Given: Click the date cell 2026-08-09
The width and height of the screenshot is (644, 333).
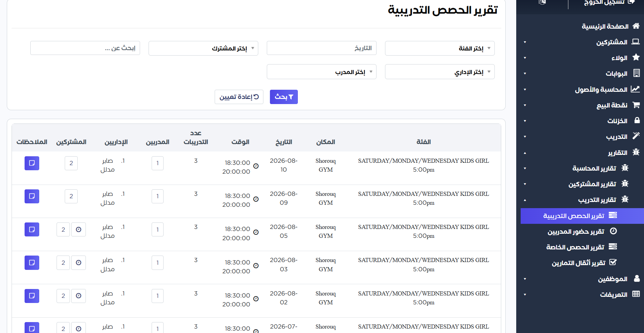Looking at the screenshot, I should coord(283,198).
